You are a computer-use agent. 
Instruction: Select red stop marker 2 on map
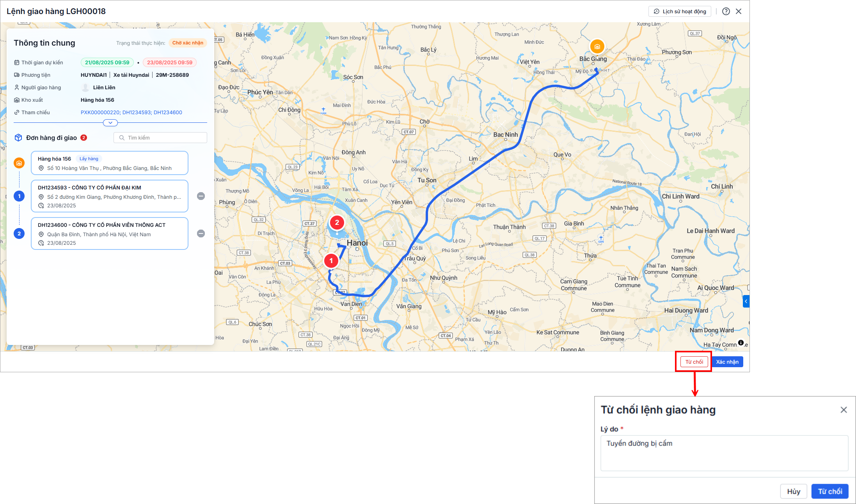coord(337,223)
